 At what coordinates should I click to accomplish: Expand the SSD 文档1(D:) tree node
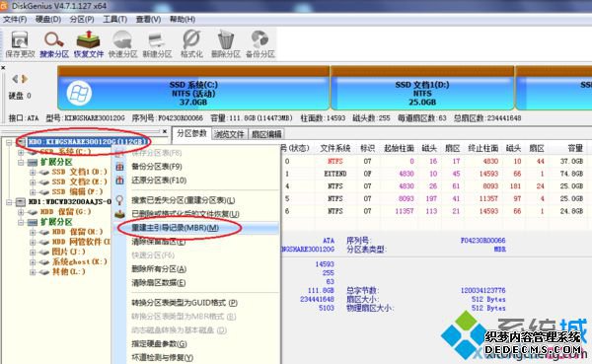(x=33, y=173)
